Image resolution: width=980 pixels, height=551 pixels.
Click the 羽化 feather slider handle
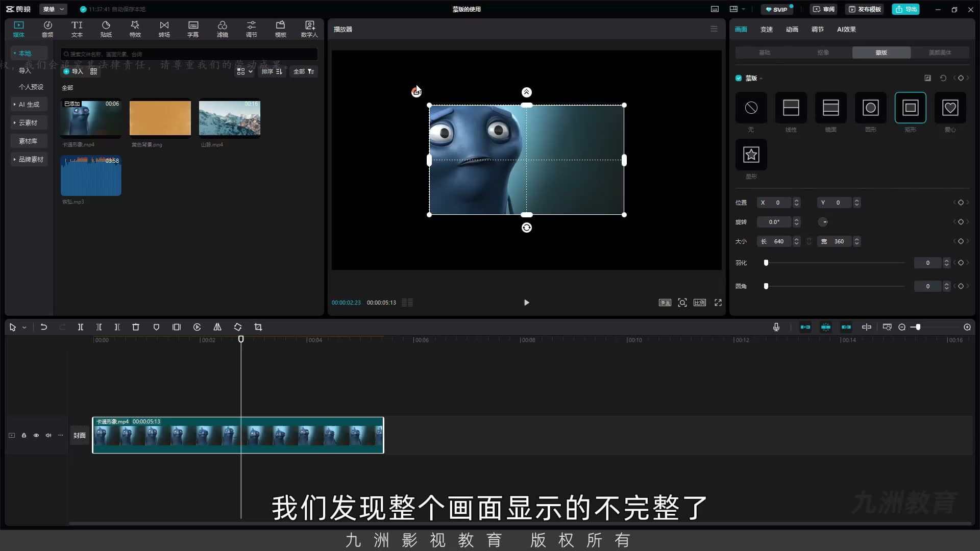[x=766, y=263]
